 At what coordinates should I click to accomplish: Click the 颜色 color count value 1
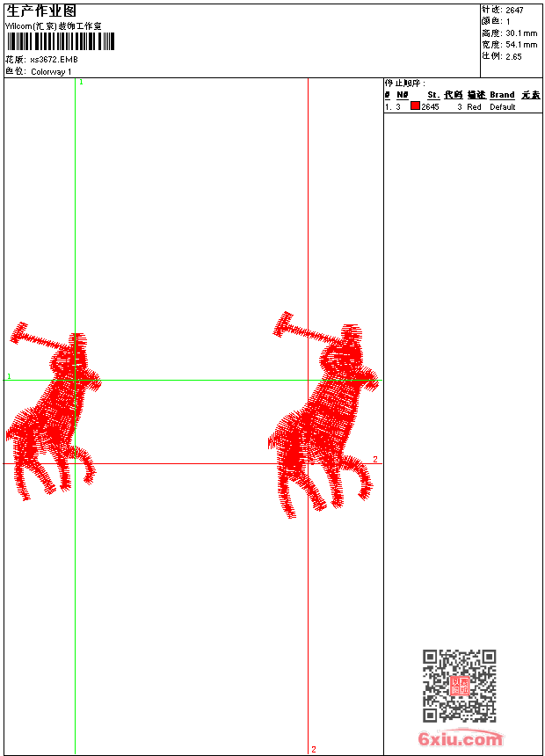pyautogui.click(x=508, y=22)
